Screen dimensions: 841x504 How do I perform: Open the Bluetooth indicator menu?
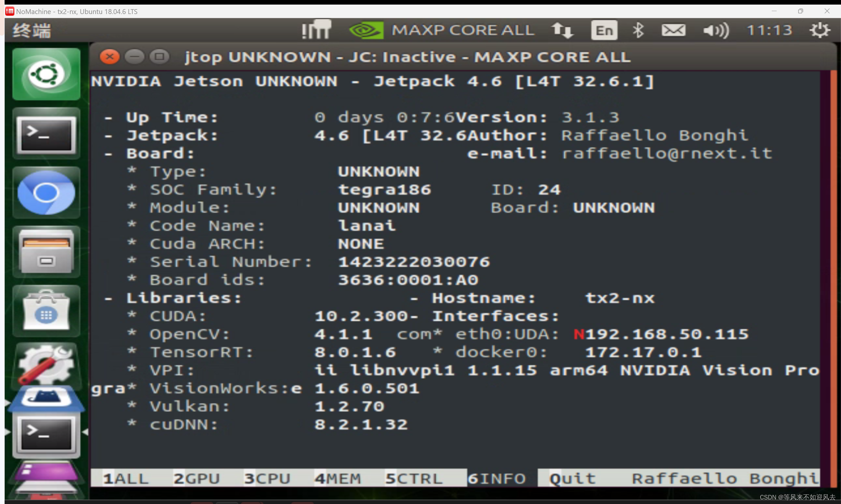tap(638, 30)
